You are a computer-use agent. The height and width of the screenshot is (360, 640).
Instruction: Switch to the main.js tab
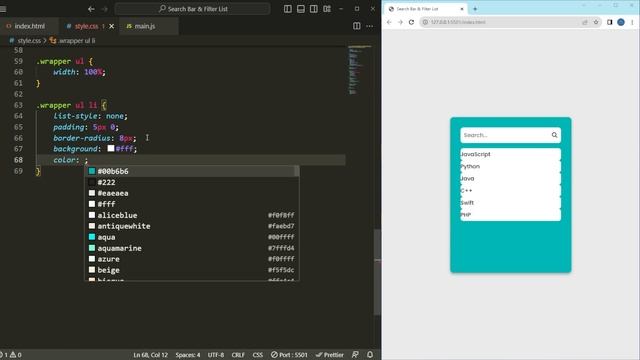coord(144,26)
